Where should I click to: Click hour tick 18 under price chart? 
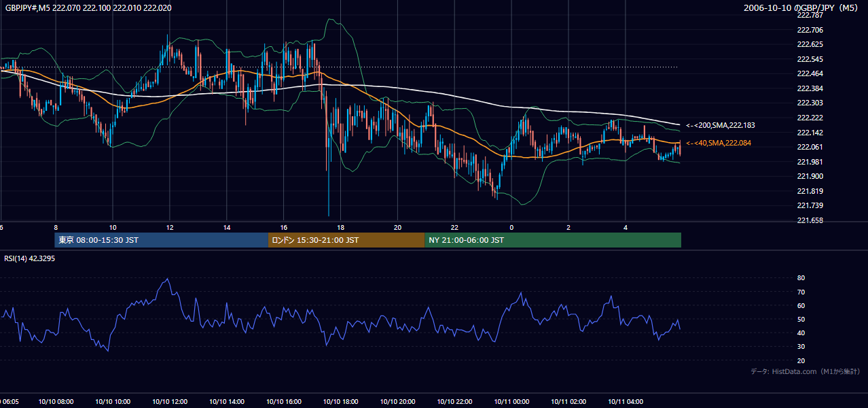[341, 228]
